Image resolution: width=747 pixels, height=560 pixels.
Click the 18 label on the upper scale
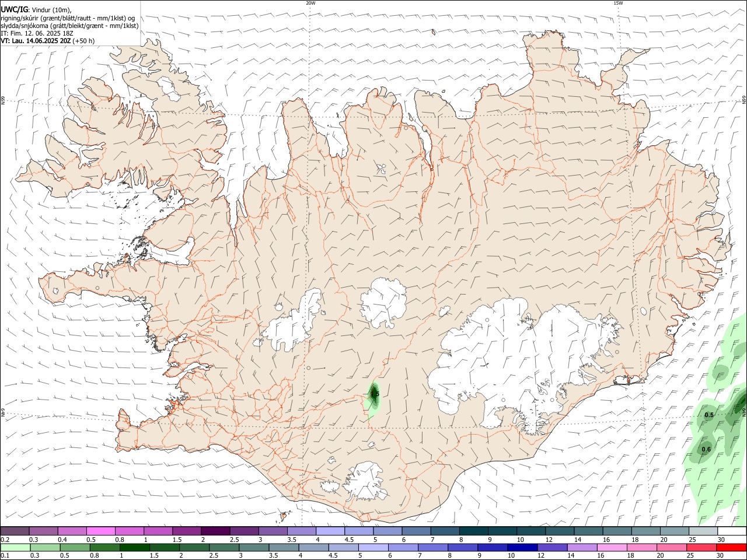tap(635, 540)
